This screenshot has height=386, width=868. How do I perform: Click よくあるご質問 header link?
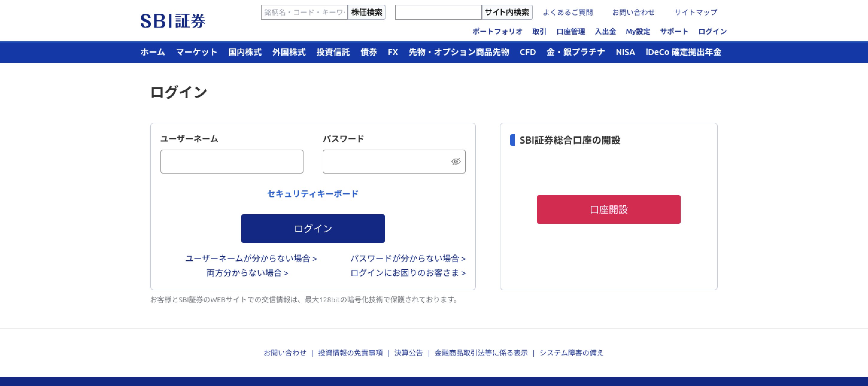568,13
